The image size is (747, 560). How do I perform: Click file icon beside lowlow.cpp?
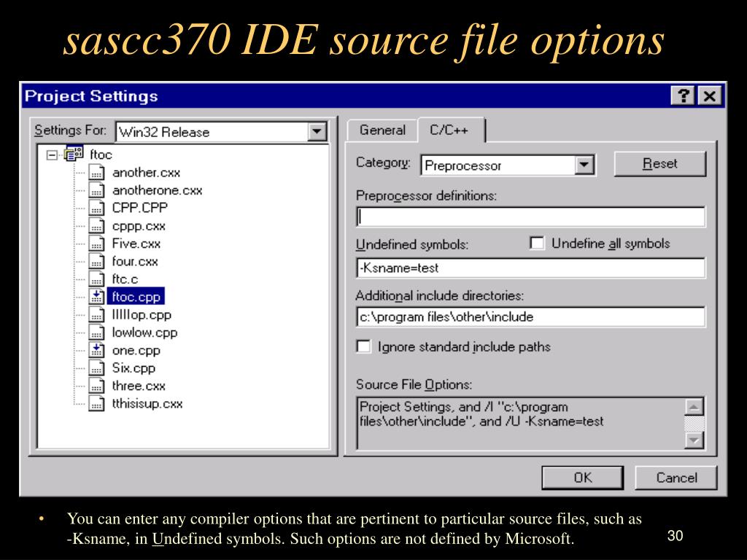tap(96, 332)
